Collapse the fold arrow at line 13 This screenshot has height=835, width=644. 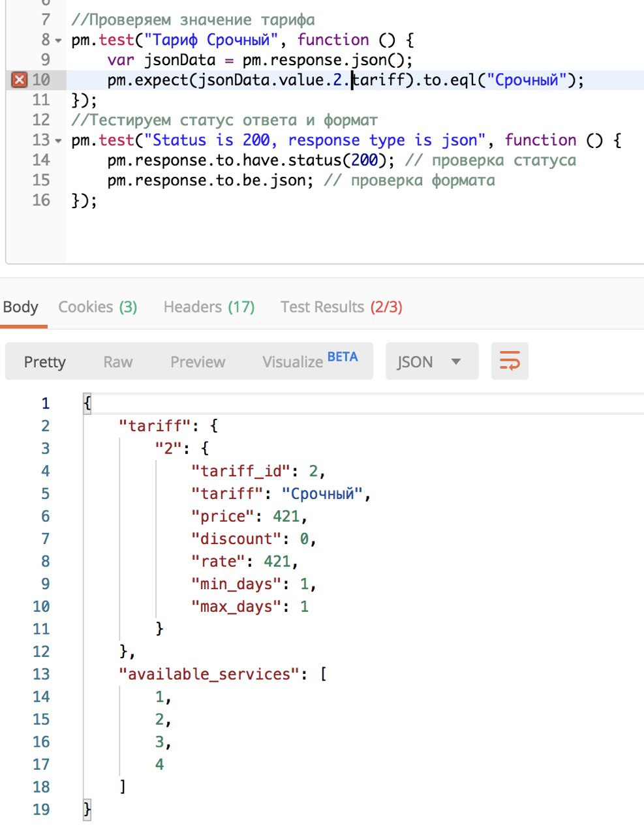59,141
